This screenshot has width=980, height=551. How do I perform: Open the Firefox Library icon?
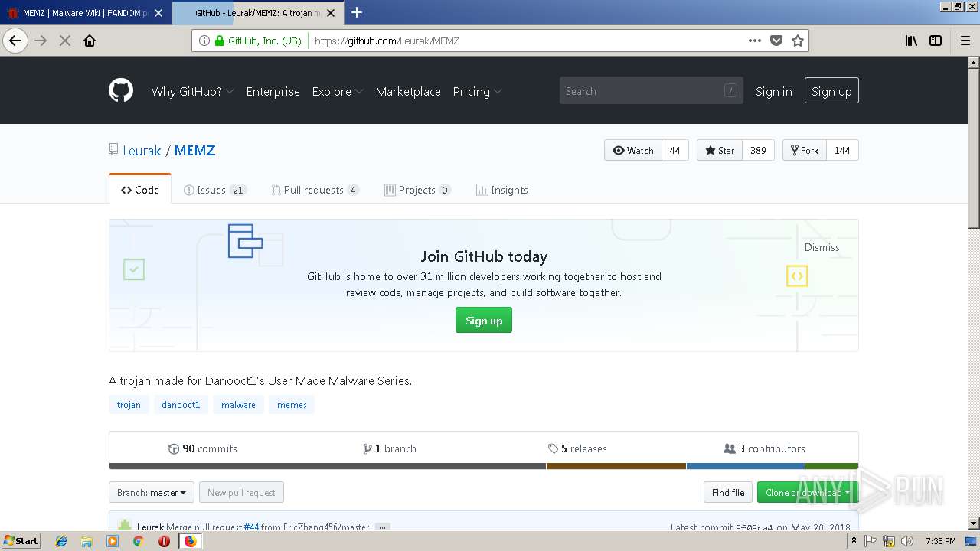(x=911, y=41)
